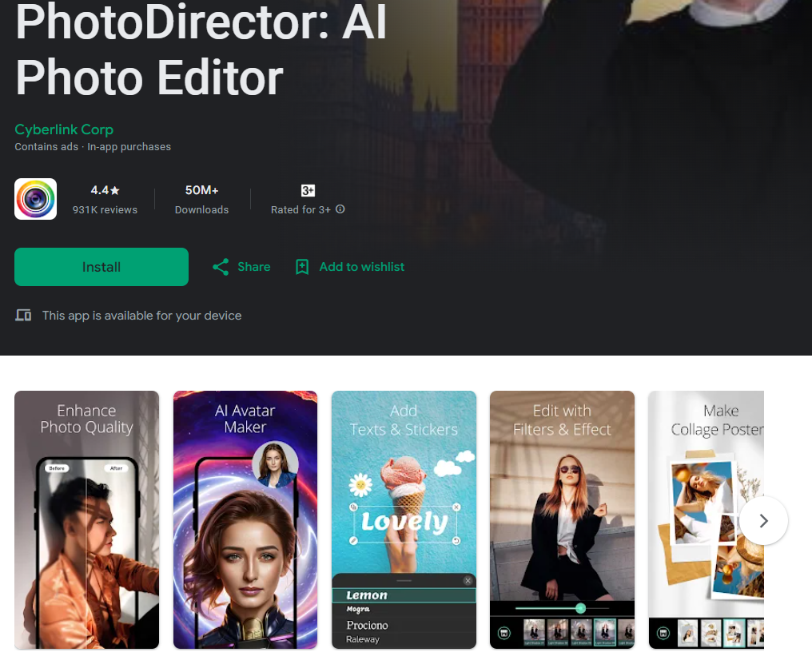Click the device availability icon

(x=23, y=316)
